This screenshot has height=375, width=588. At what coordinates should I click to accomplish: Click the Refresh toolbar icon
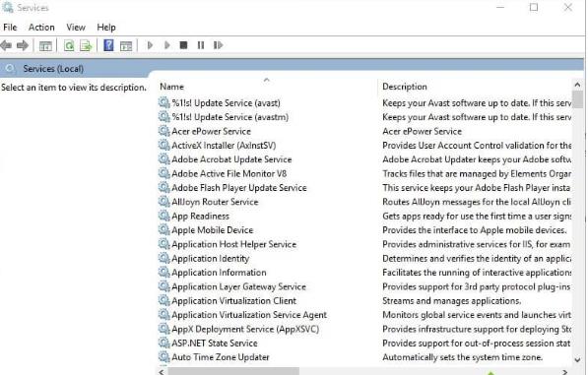coord(69,45)
